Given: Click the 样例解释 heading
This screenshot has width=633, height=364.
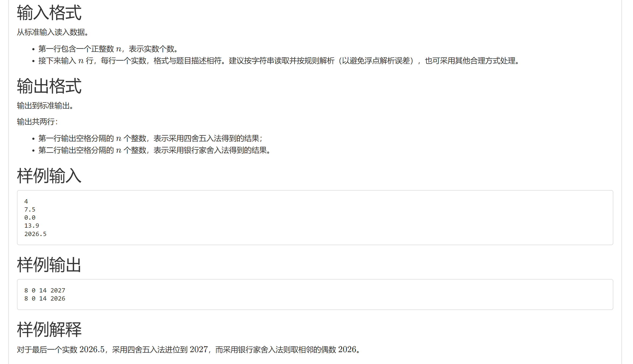Looking at the screenshot, I should pyautogui.click(x=49, y=329).
